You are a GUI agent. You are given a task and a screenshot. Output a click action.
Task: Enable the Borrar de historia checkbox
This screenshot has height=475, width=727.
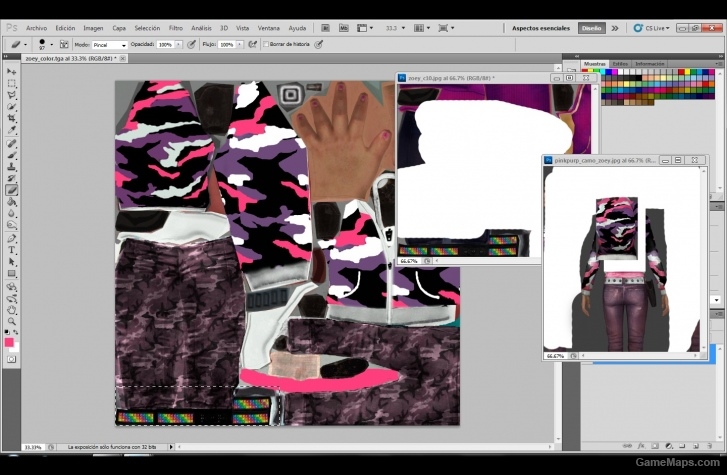(x=266, y=45)
